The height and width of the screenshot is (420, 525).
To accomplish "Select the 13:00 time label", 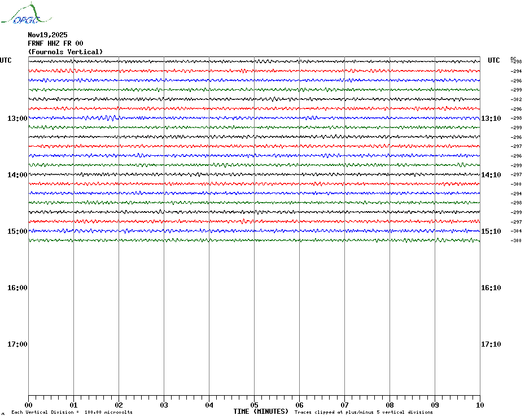I will click(x=17, y=118).
